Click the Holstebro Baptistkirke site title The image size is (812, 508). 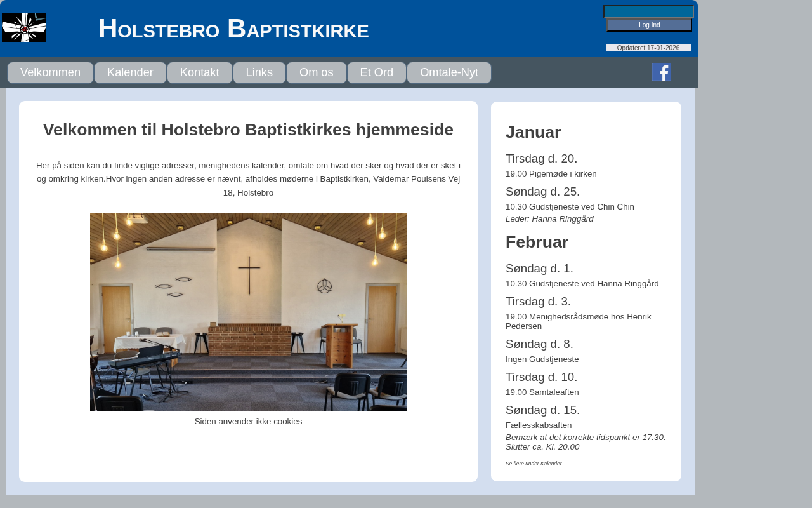point(233,29)
